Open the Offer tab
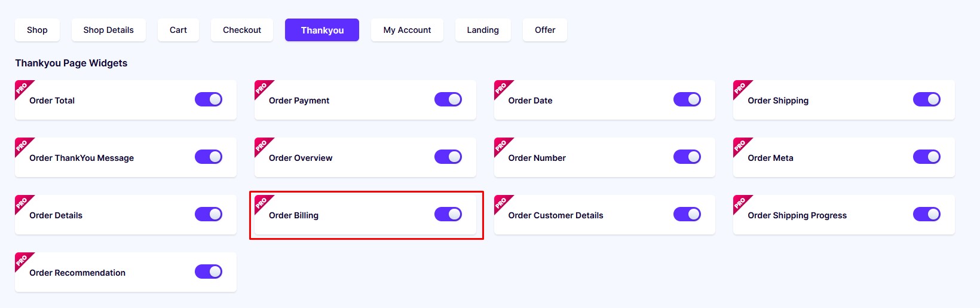The image size is (980, 308). coord(545,30)
